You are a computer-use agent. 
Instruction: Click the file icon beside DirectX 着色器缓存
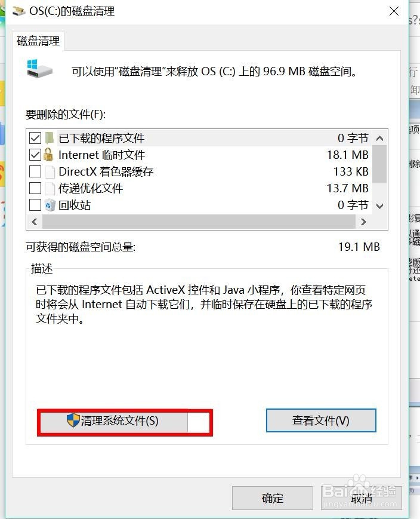(x=50, y=171)
